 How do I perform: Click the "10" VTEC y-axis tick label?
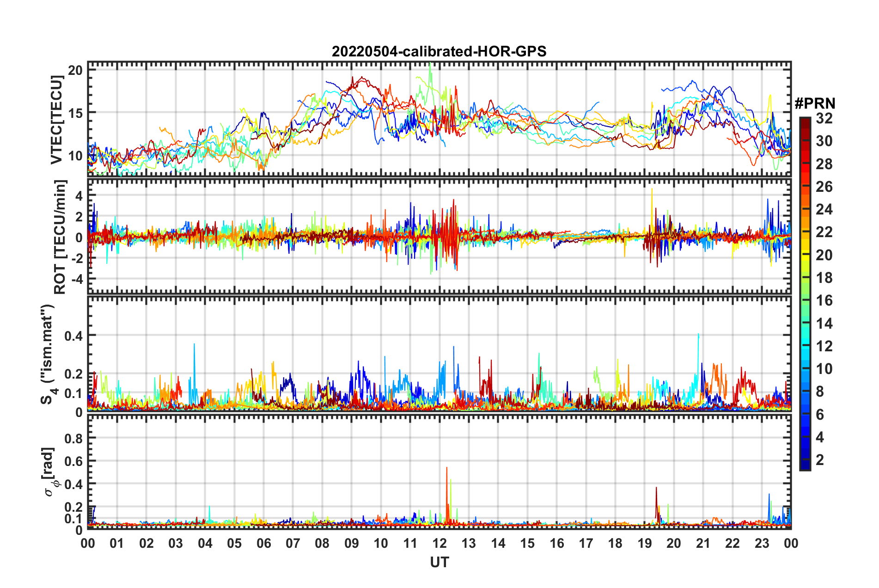[75, 156]
